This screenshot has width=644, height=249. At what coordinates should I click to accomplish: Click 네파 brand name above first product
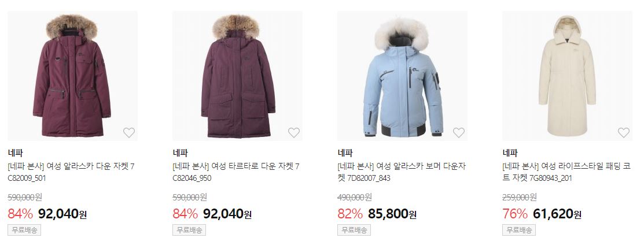pos(15,153)
